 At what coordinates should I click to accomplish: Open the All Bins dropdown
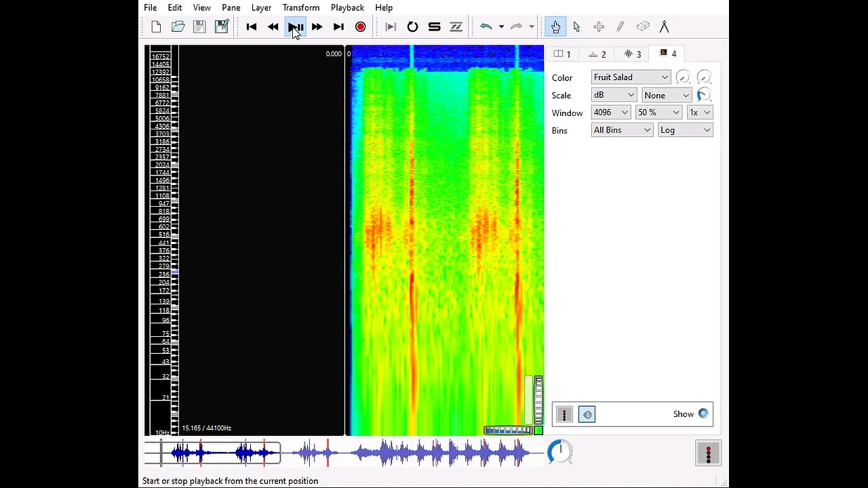pyautogui.click(x=622, y=130)
